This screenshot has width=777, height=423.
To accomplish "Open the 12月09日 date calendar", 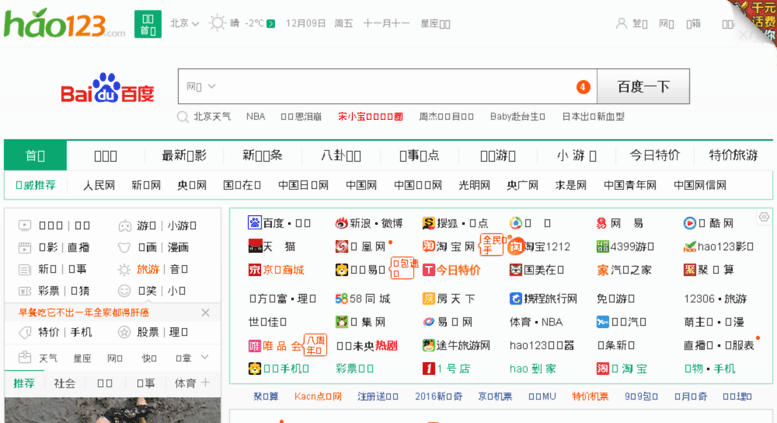I will click(306, 23).
